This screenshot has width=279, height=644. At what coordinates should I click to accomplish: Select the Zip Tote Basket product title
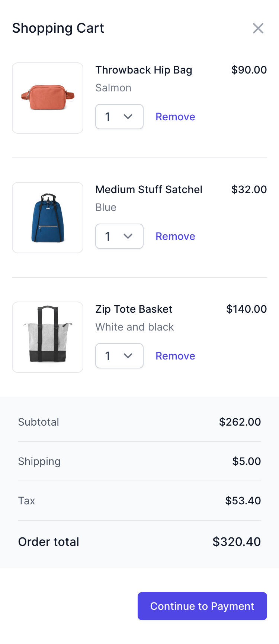tap(134, 309)
